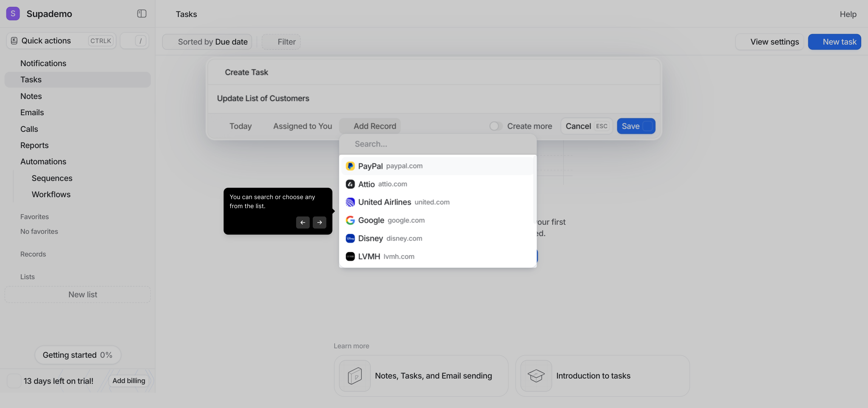
Task: Go to previous step with left arrow
Action: click(303, 223)
